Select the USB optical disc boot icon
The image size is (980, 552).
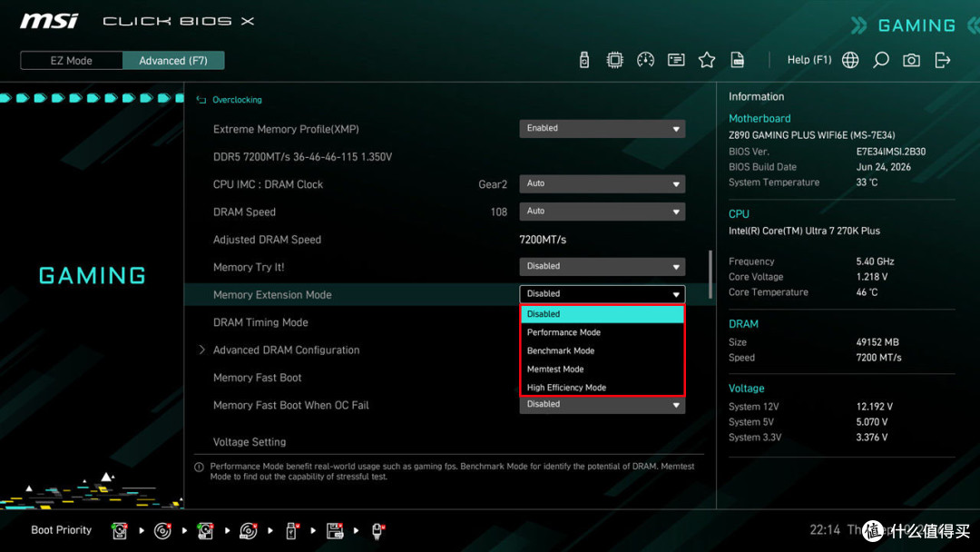click(x=248, y=531)
